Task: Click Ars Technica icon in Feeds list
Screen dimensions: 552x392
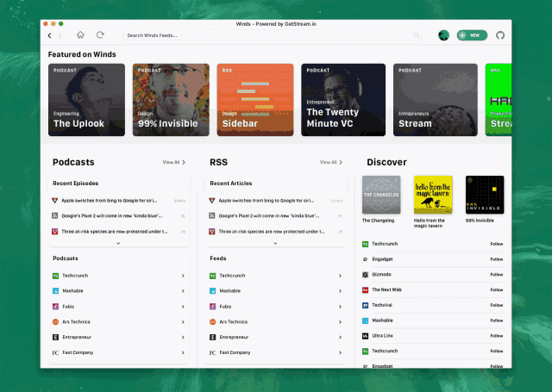Action: tap(213, 321)
